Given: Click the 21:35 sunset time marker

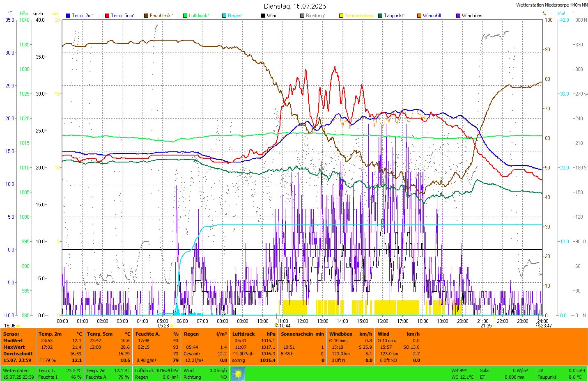Looking at the screenshot, I should [486, 326].
